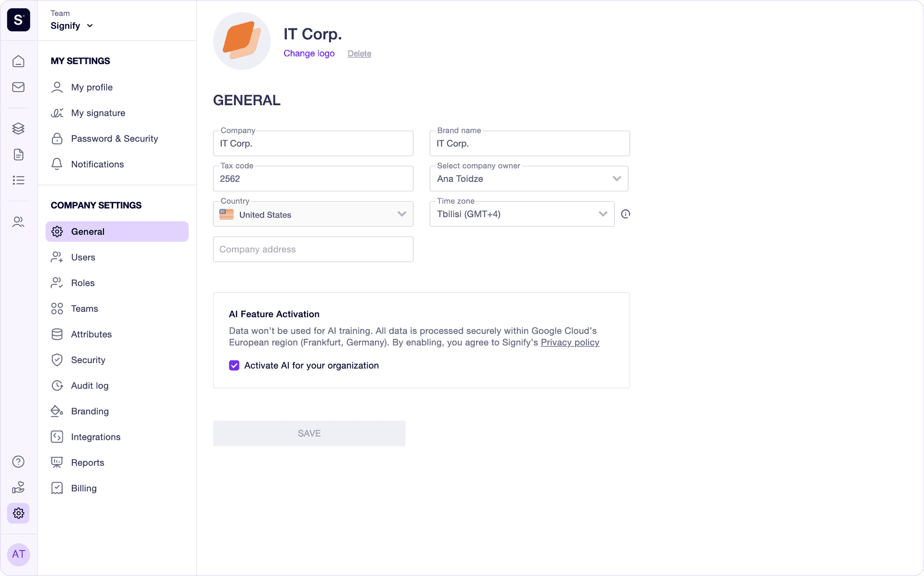Click the help question mark icon
This screenshot has width=924, height=576.
(18, 461)
